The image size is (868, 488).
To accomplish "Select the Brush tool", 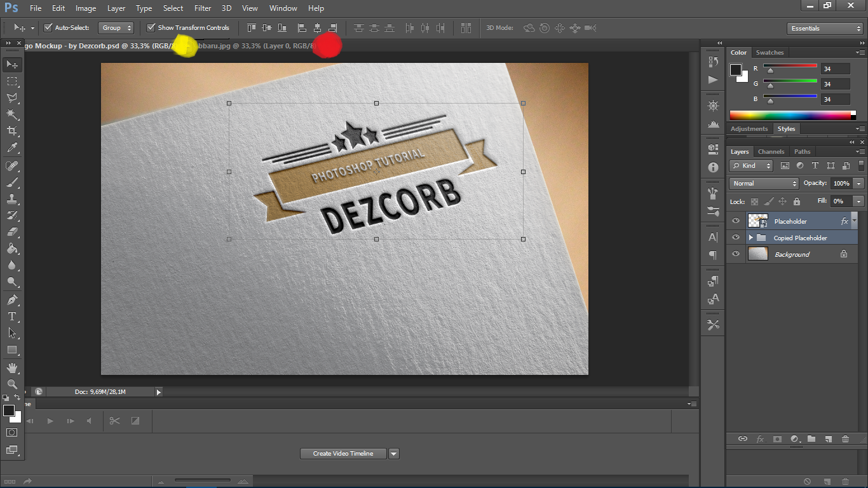I will 12,182.
